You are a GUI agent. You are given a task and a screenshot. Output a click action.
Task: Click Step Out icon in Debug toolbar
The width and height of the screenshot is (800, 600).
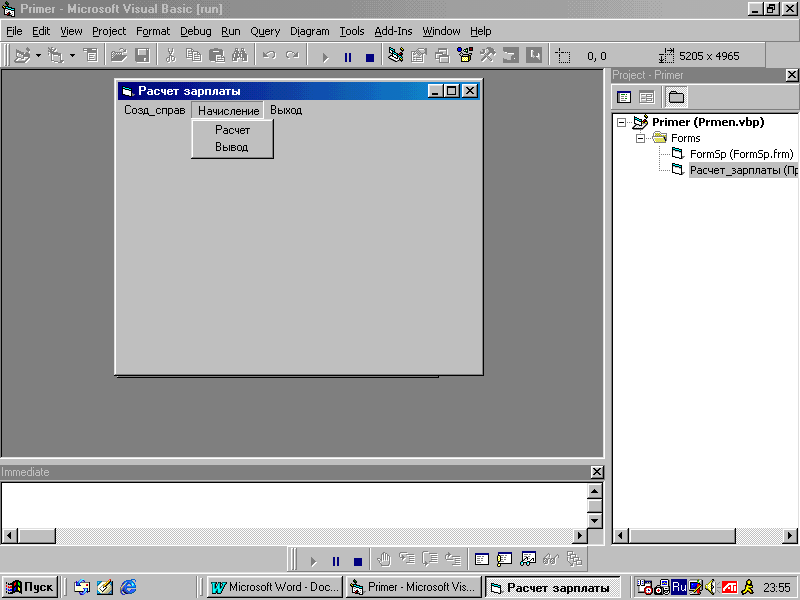[453, 560]
